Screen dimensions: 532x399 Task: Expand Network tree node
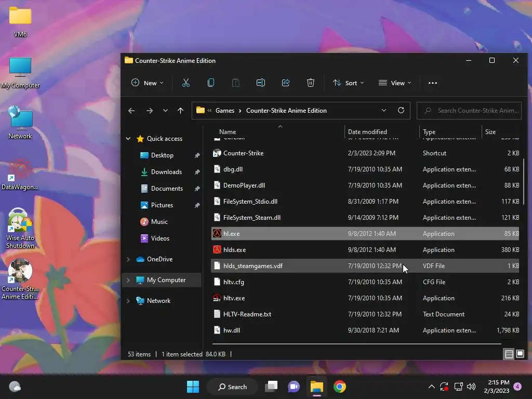coord(128,301)
